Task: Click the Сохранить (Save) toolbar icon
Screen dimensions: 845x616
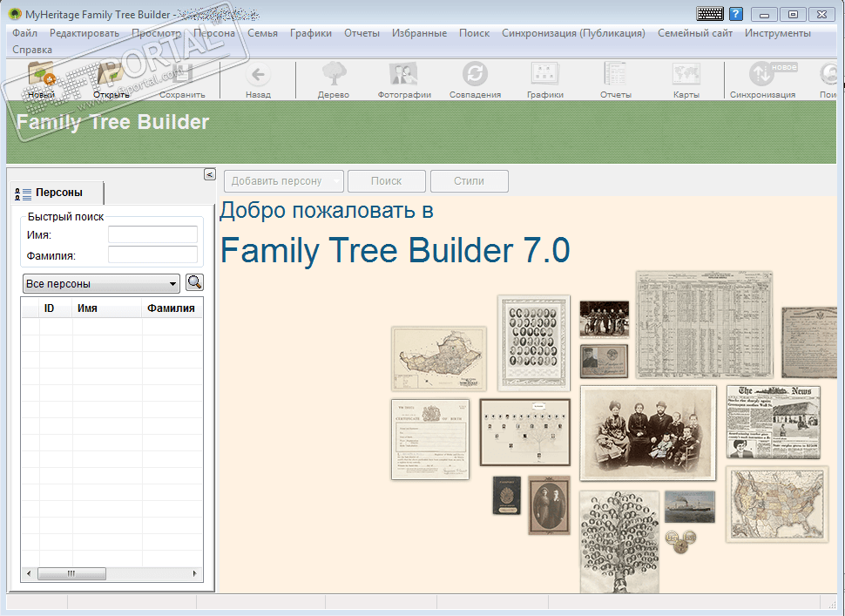Action: [182, 74]
